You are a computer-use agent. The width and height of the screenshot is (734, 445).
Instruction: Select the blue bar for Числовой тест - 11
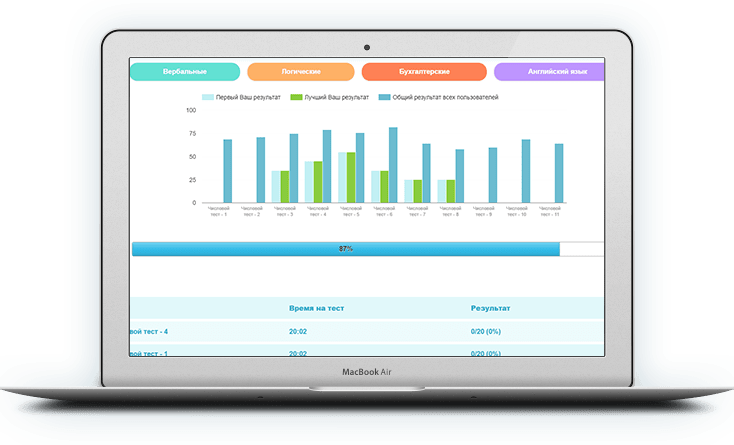(559, 173)
